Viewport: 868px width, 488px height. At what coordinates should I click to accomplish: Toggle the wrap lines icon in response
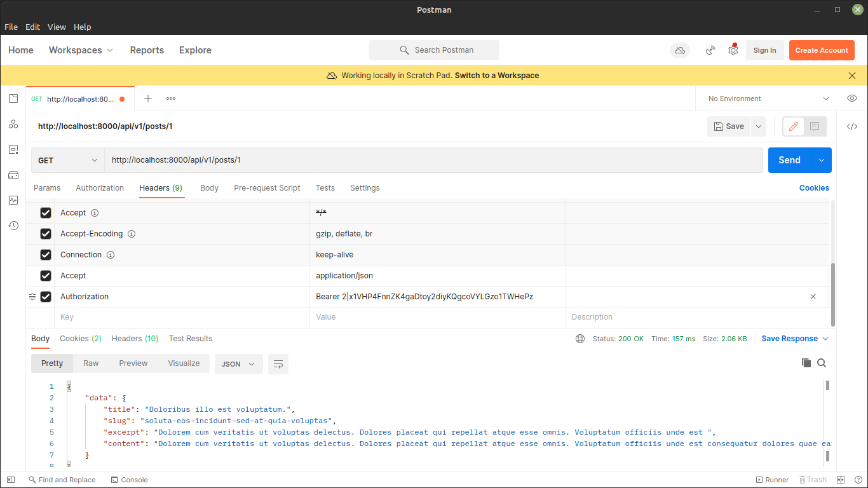tap(278, 364)
